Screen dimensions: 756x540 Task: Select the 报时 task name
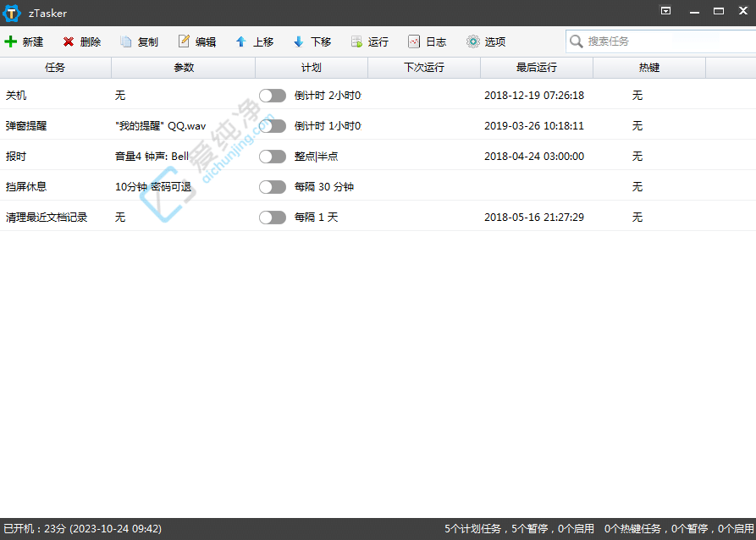click(x=16, y=157)
